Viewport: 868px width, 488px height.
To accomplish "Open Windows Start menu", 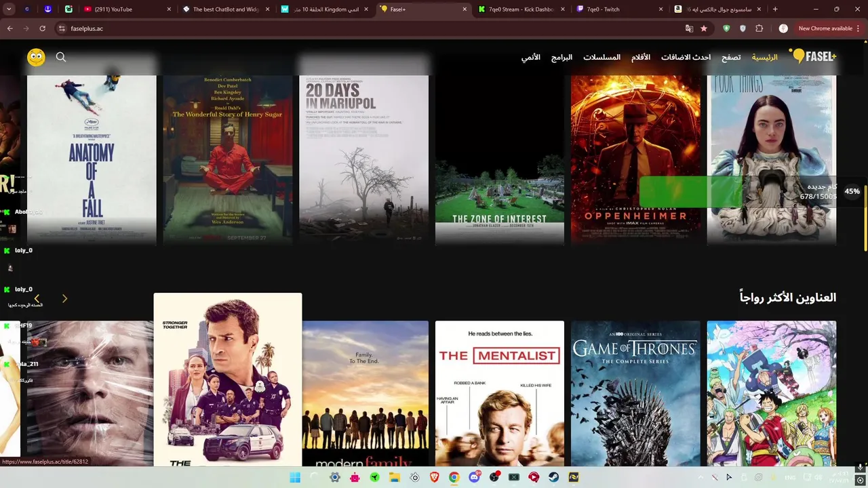I will click(295, 477).
